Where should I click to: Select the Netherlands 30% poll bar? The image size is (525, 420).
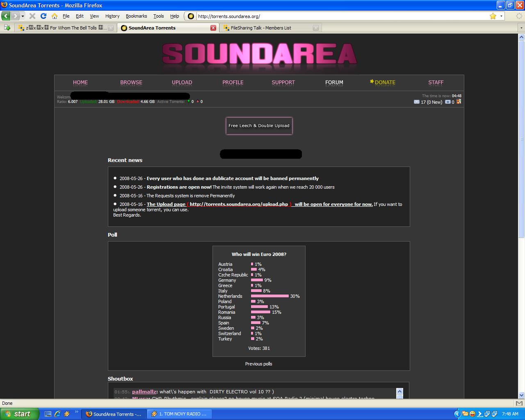click(270, 296)
